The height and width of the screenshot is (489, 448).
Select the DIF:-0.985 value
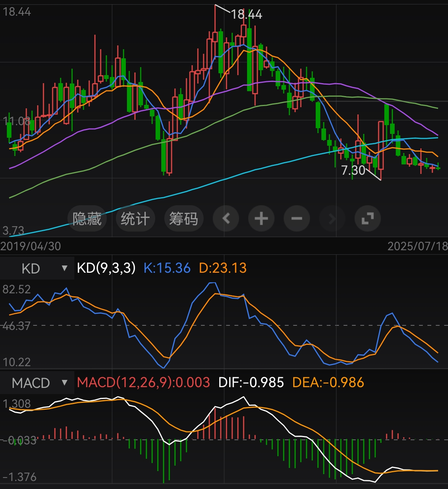click(x=251, y=382)
